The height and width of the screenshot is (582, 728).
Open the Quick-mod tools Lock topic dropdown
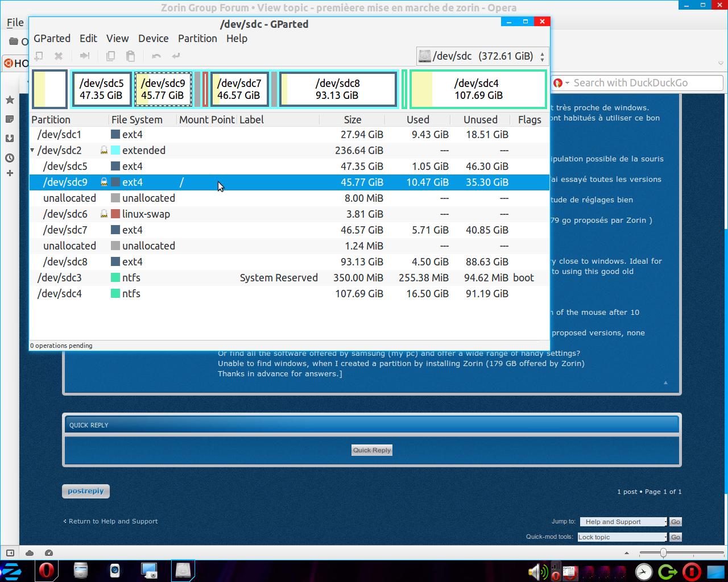coord(622,537)
